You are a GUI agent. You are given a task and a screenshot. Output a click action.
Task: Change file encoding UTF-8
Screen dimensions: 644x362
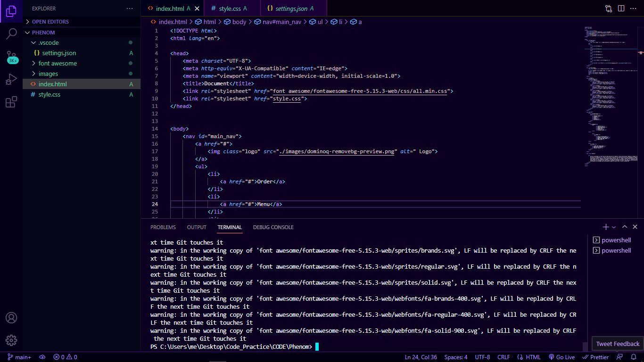click(482, 357)
